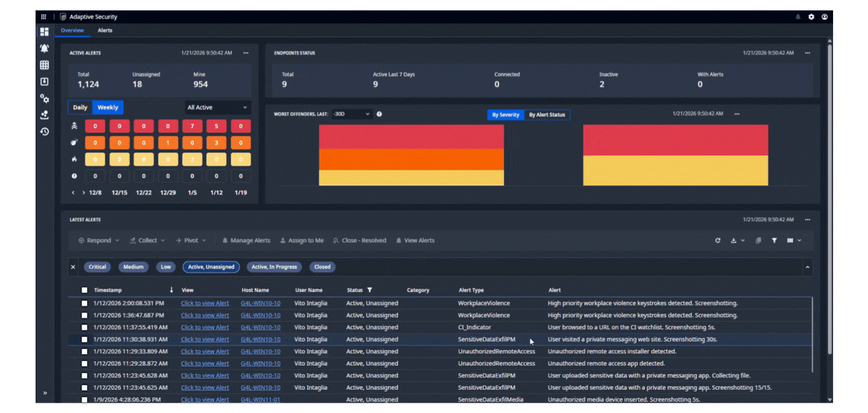Viewport: 868px width, 413px height.
Task: Collapse the filter chips bar with the chevron
Action: point(806,267)
